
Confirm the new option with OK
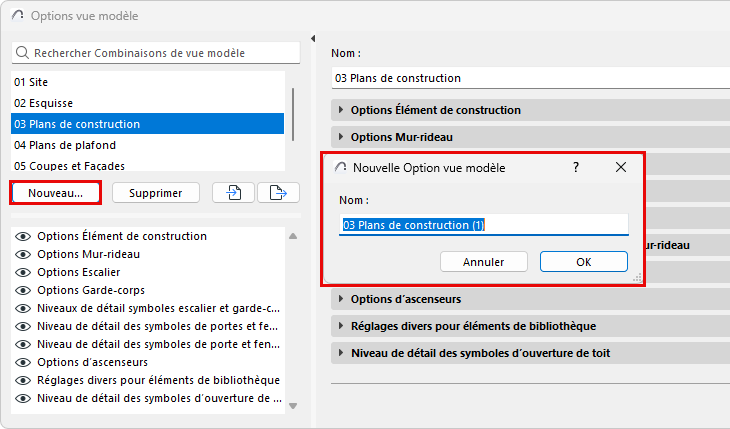(x=583, y=262)
